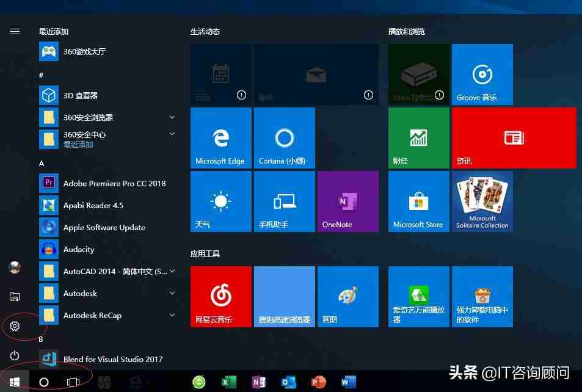Expand the AutoCAD 2014 folder chevron
Screen dimensions: 582x392
pos(172,271)
